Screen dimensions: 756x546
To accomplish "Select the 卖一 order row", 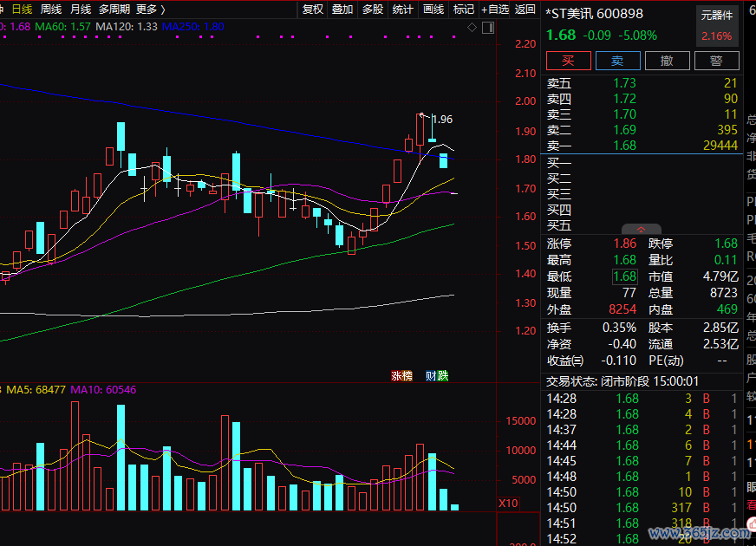I will click(x=642, y=145).
